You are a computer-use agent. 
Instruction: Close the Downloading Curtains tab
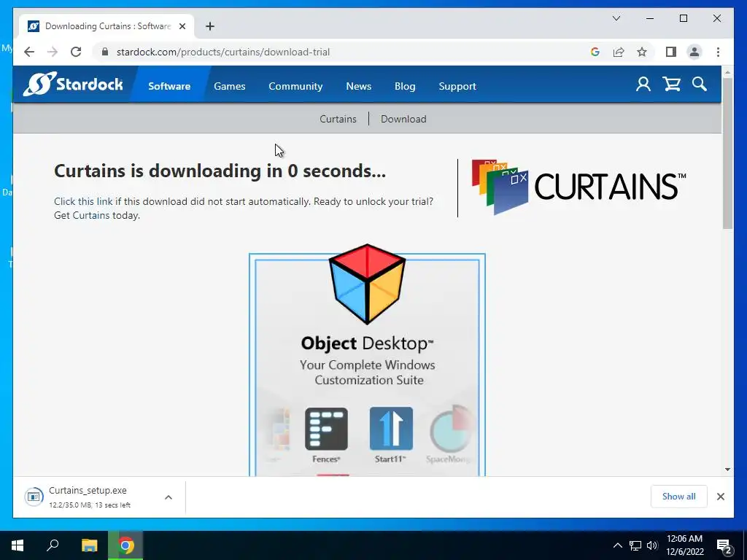(x=182, y=26)
